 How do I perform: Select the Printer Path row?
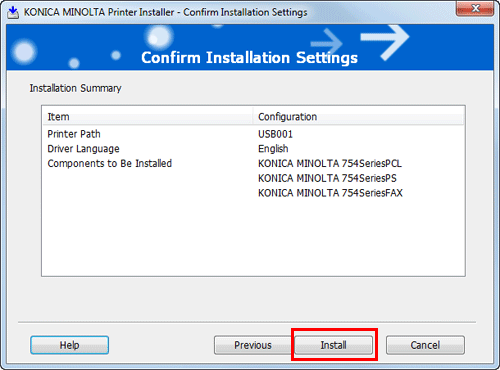[x=253, y=134]
